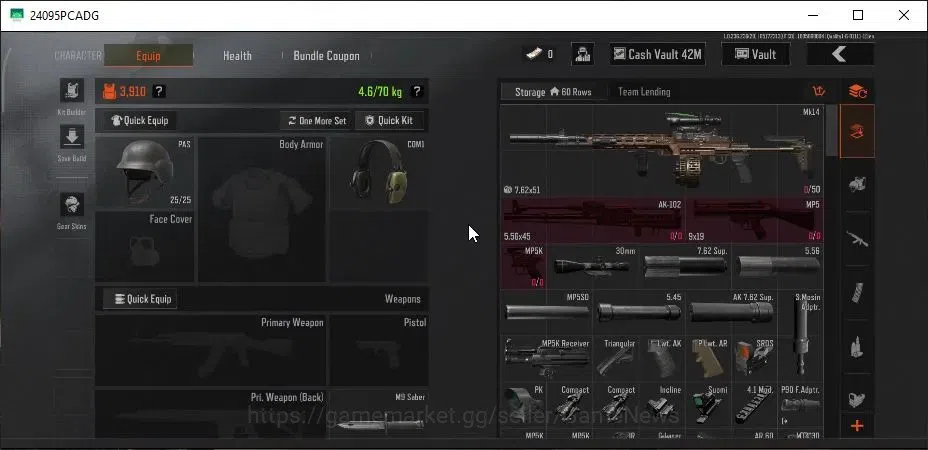Click the Save Build download icon
Viewport: 928px width, 450px height.
pyautogui.click(x=72, y=137)
